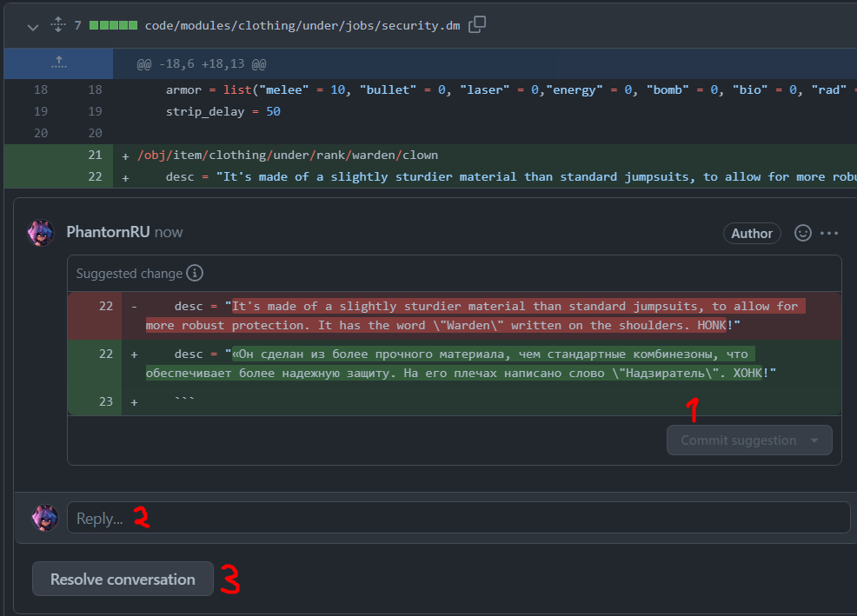Click hunk header @@ -18,6 +18,13 @@

(x=201, y=64)
